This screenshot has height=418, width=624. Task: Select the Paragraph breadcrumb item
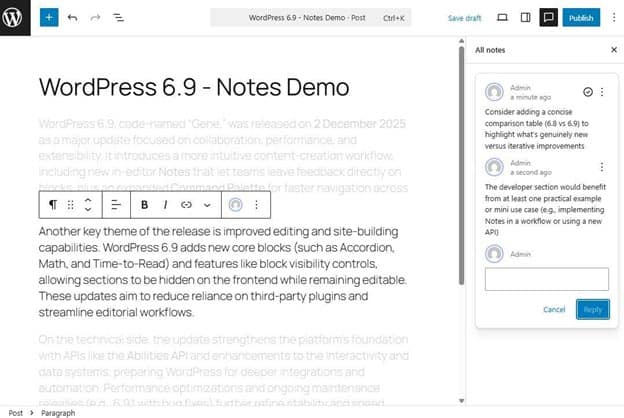pos(58,413)
